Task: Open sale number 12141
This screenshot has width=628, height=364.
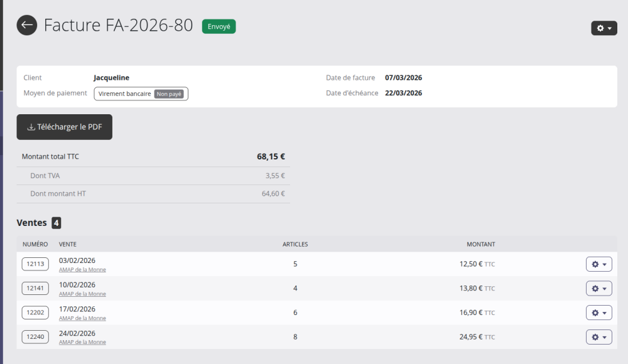Action: pos(35,289)
